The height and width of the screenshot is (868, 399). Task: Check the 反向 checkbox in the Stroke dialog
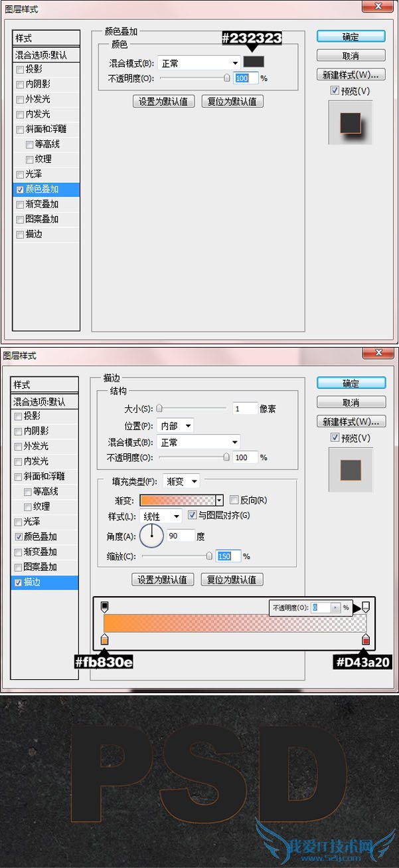(x=233, y=500)
